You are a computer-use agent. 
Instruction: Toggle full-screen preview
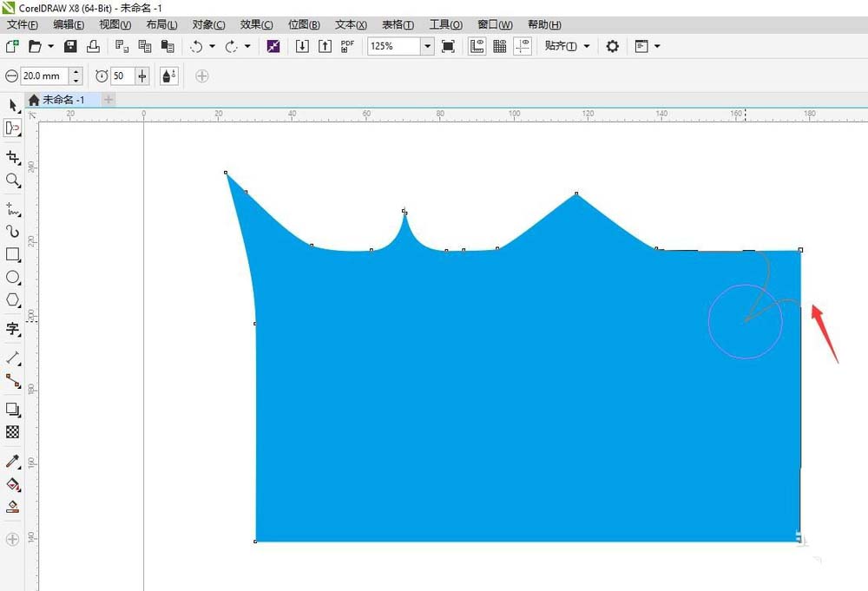point(449,46)
